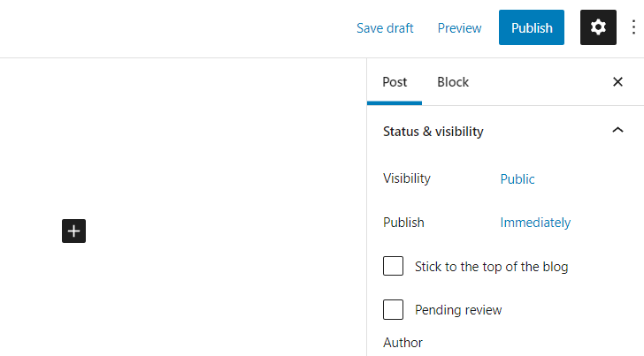
Task: Enable the Pending review checkbox
Action: (394, 310)
